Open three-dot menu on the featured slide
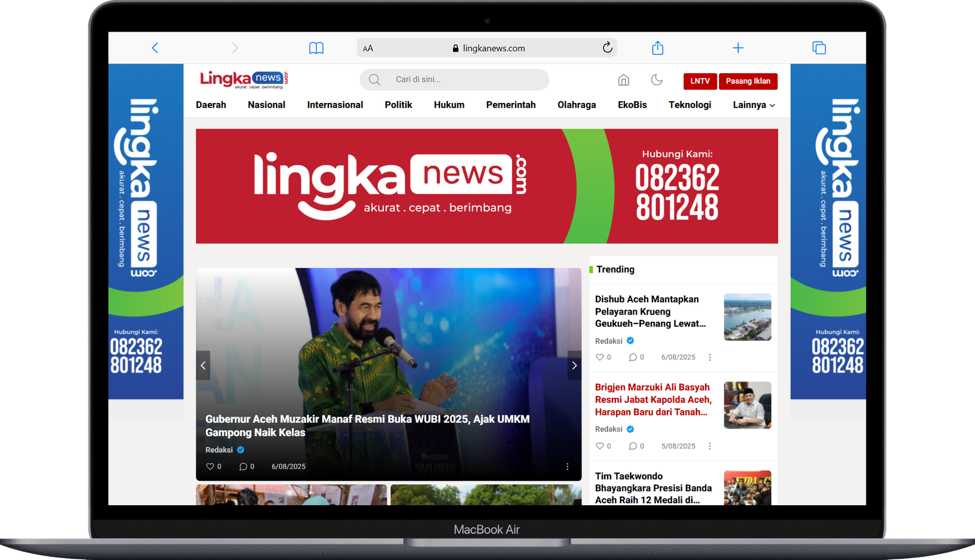Image resolution: width=975 pixels, height=560 pixels. pyautogui.click(x=567, y=467)
